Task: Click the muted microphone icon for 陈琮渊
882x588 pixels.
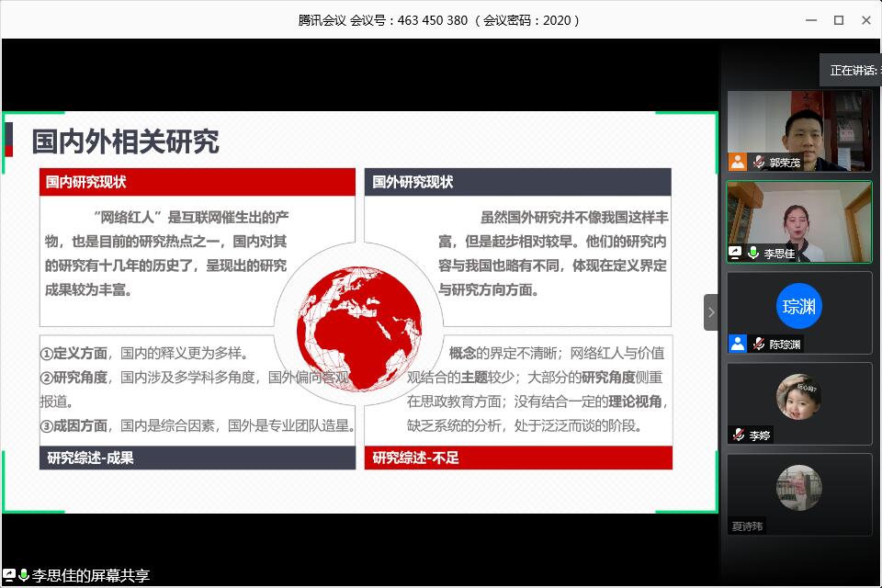Action: point(759,344)
